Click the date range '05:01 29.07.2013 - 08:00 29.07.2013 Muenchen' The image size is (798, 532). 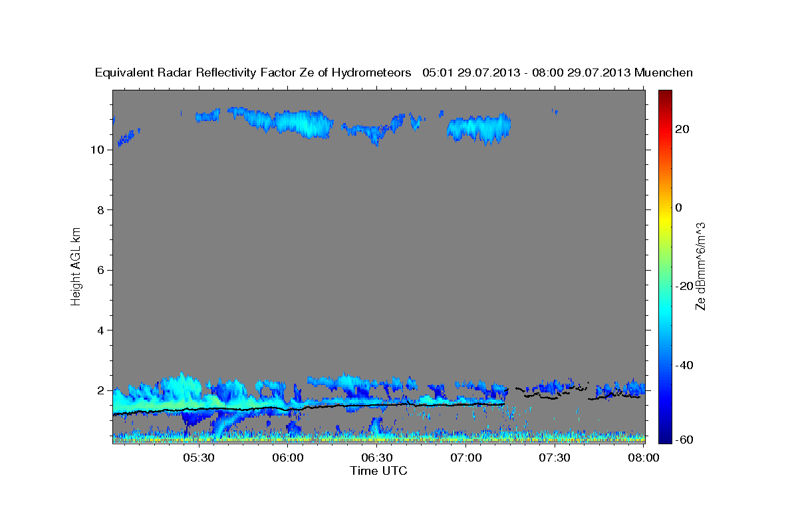point(558,72)
